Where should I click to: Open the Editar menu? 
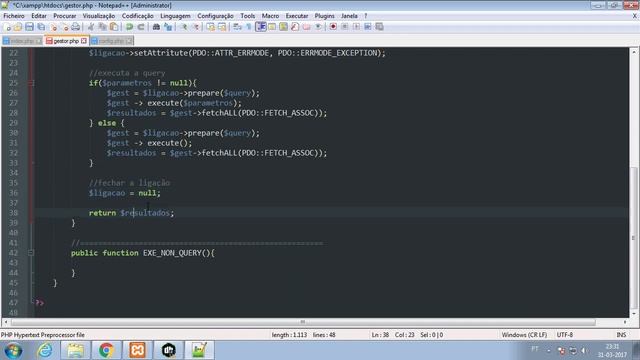39,16
